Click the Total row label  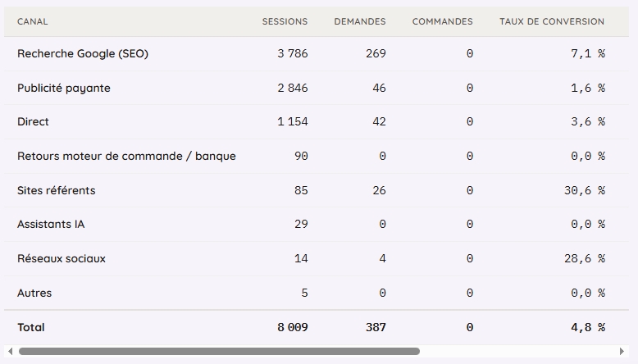31,327
